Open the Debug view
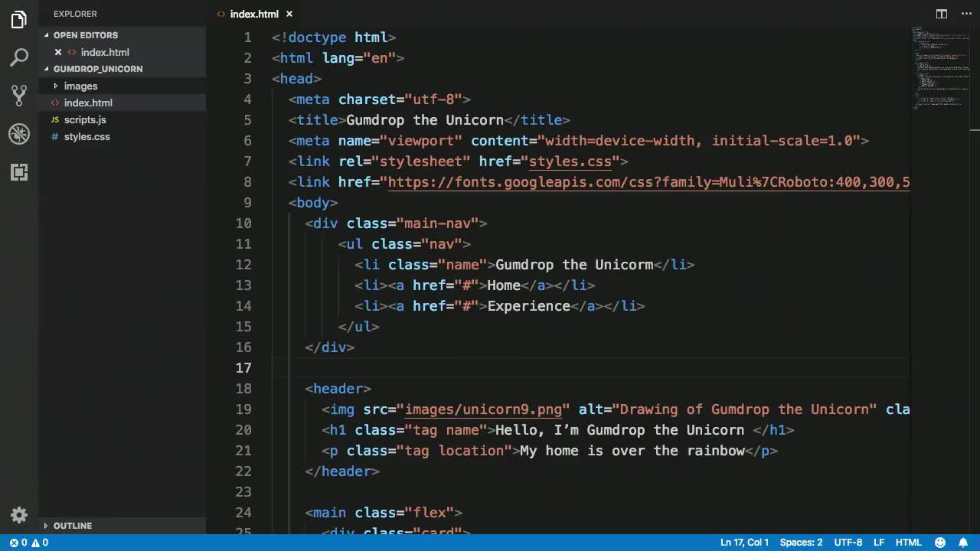 coord(18,134)
